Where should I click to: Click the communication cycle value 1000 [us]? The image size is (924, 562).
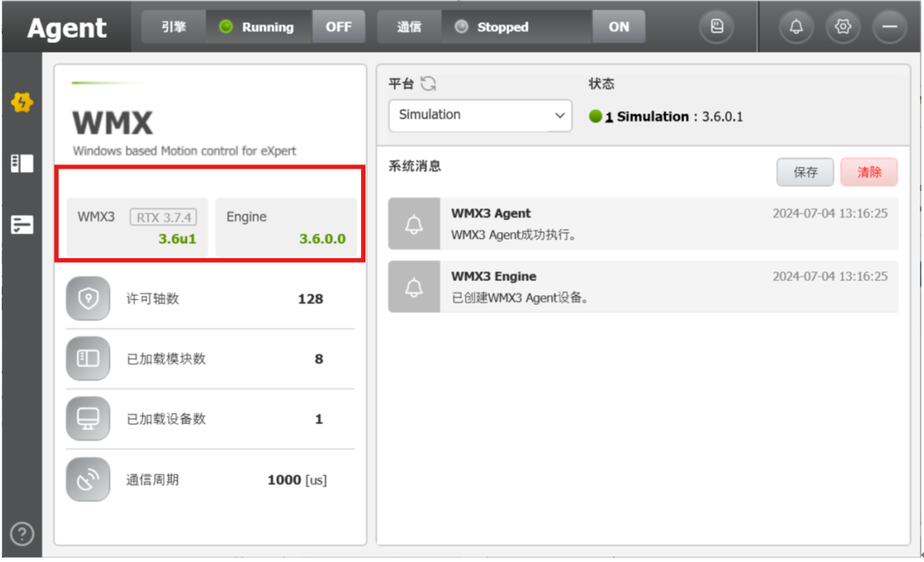pyautogui.click(x=297, y=479)
